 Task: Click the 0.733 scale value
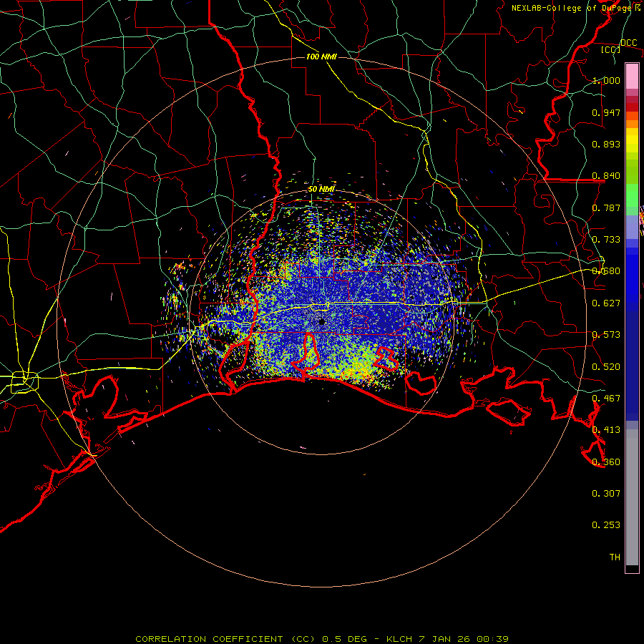[x=606, y=240]
